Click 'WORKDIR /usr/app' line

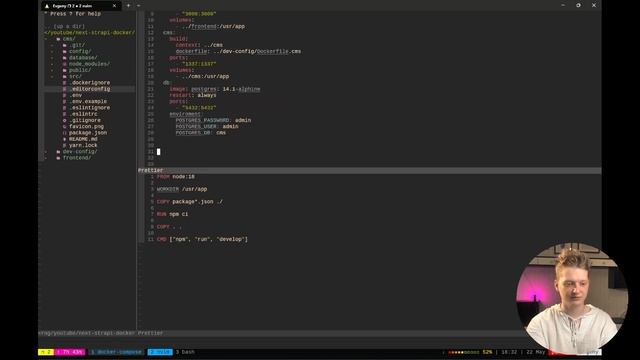[182, 189]
